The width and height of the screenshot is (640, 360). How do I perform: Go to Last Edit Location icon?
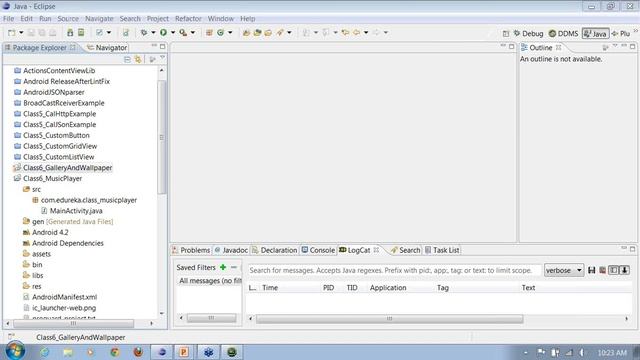coord(345,33)
